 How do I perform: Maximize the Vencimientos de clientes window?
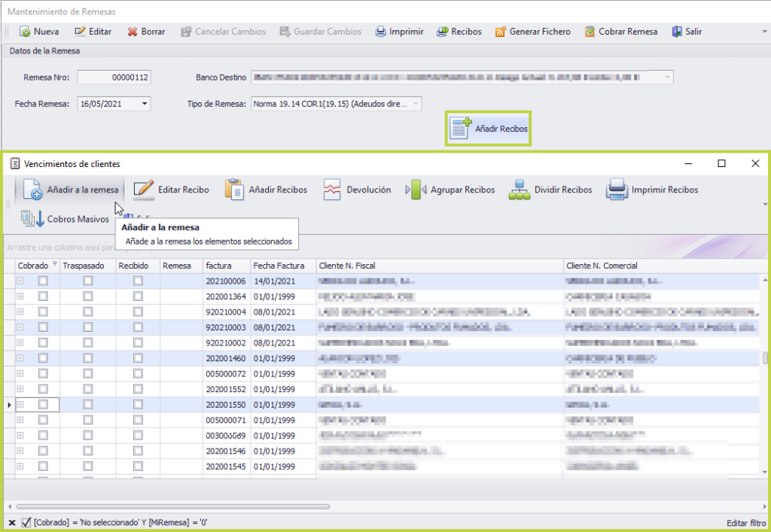point(721,163)
